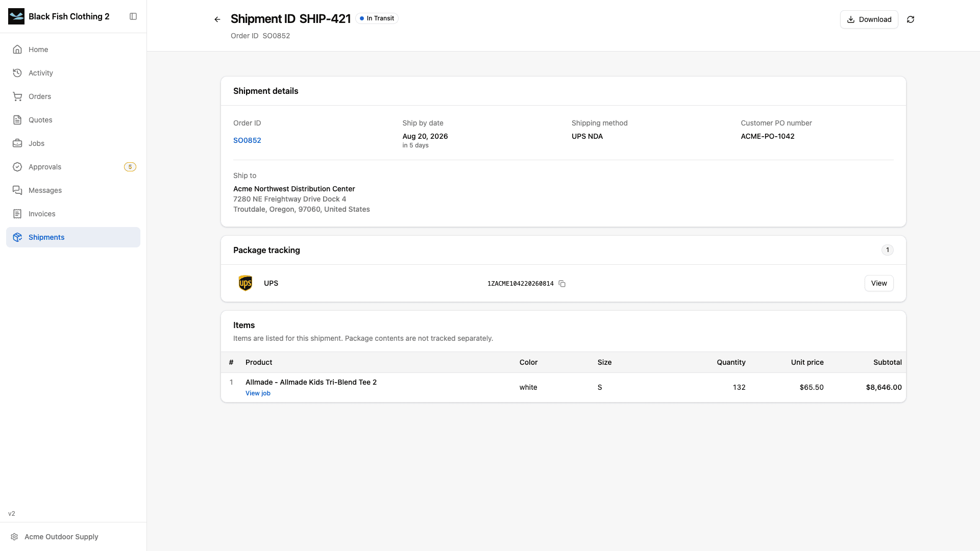
Task: Click Acme Outdoor Supply account name
Action: (61, 537)
